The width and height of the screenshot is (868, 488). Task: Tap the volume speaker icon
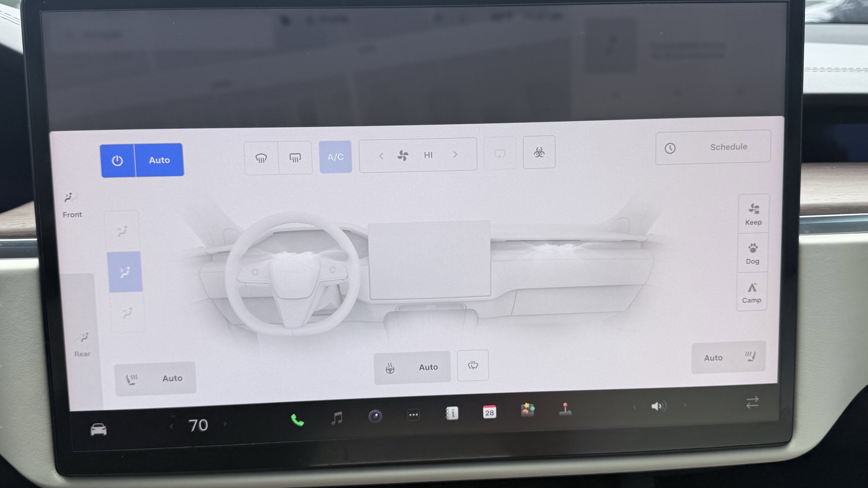click(x=658, y=406)
